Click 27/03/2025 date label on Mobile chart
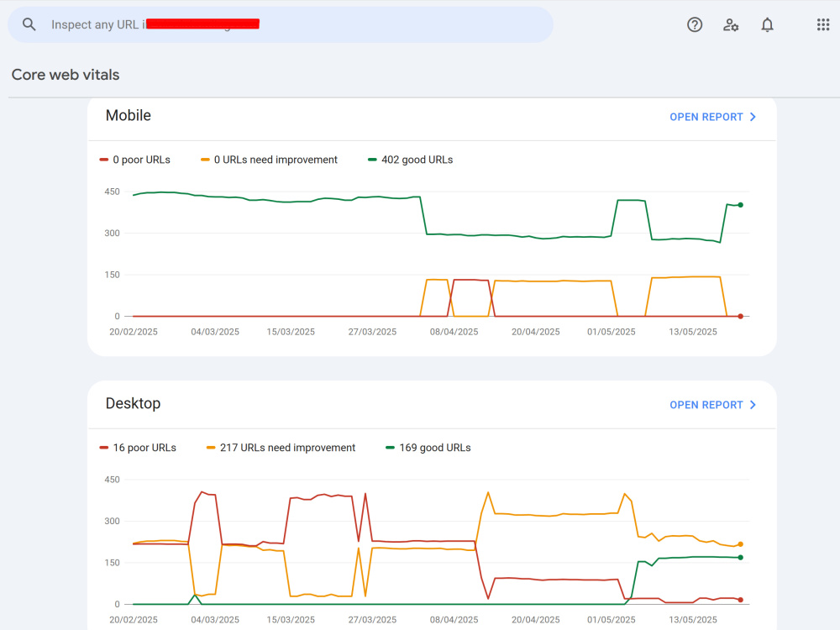This screenshot has height=630, width=840. coord(372,332)
